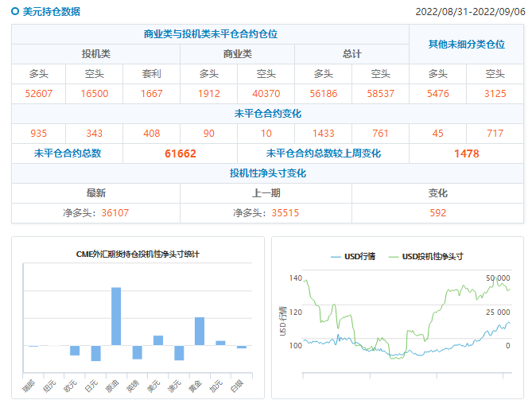Click latest 净多头：36107 cell

pos(96,212)
